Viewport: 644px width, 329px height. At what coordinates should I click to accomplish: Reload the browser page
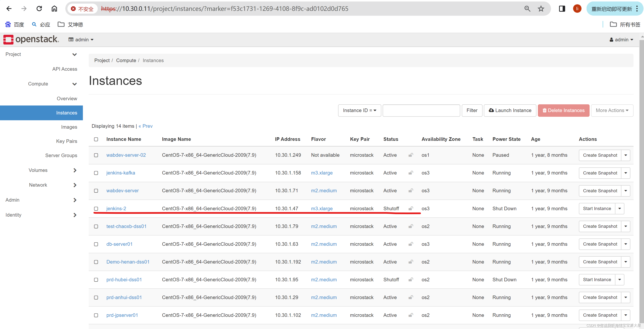(x=39, y=9)
